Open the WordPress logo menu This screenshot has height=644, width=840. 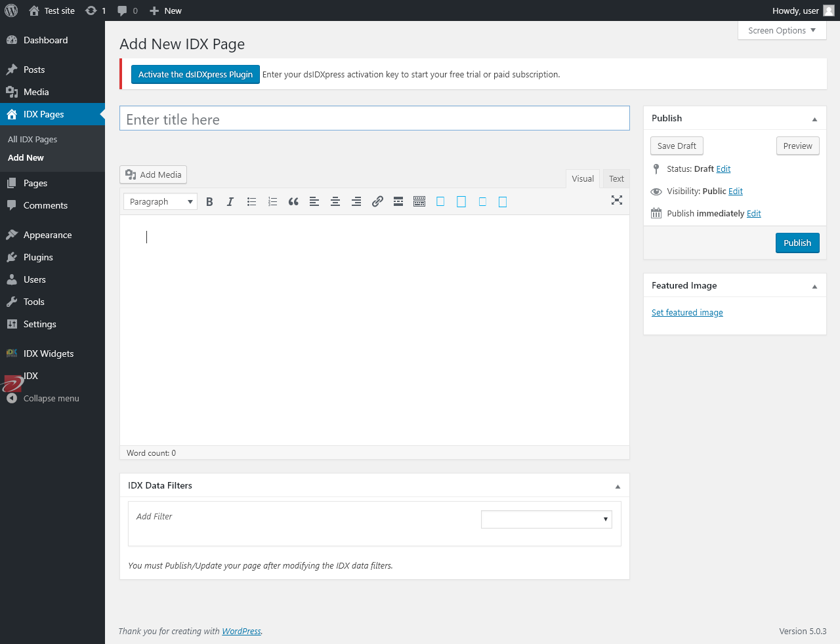11,10
